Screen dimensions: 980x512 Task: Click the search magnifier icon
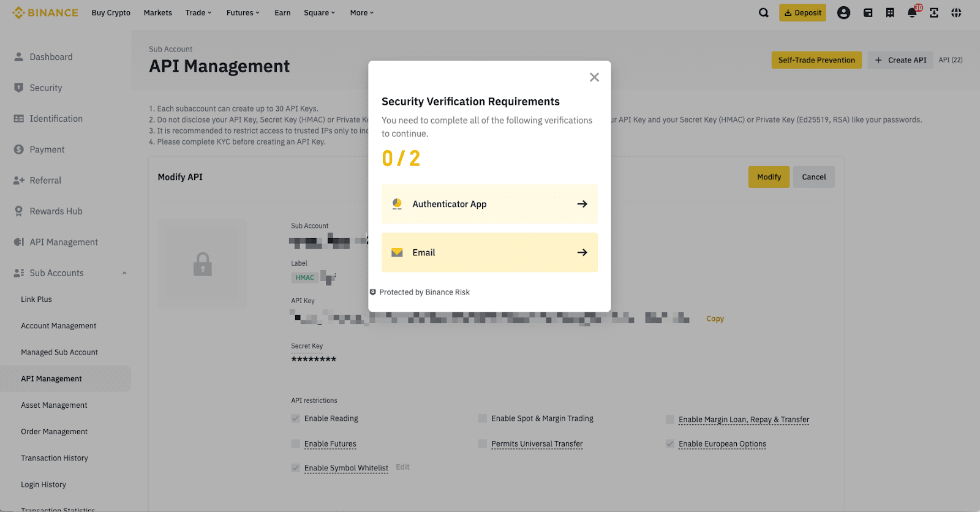[x=763, y=13]
